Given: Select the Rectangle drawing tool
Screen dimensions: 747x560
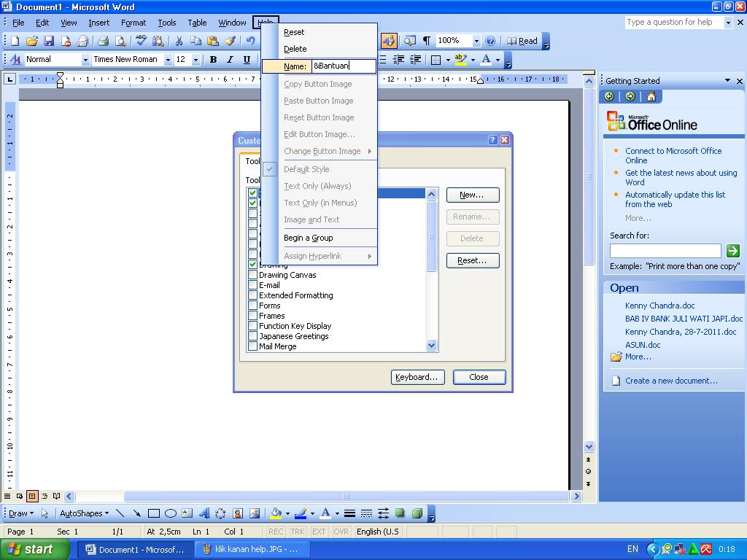Looking at the screenshot, I should point(153,513).
